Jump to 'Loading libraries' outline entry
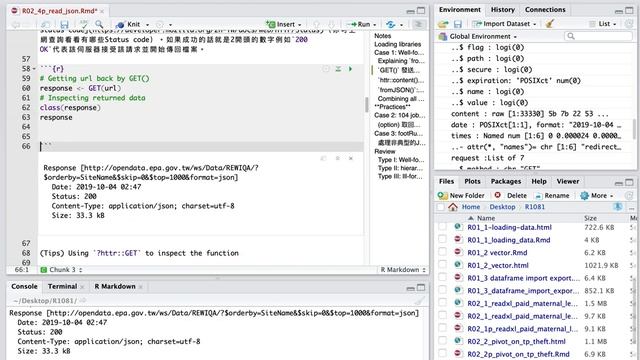 pos(398,44)
